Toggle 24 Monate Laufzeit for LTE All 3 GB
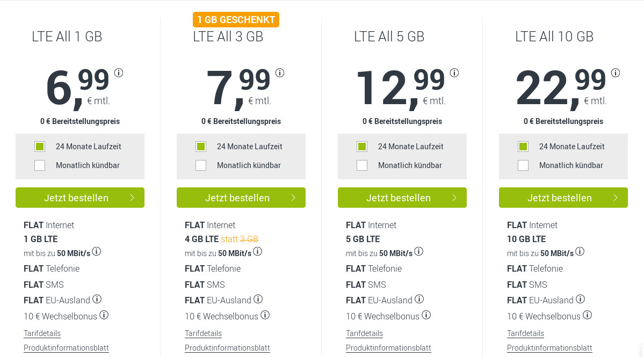The image size is (644, 357). coord(201,147)
